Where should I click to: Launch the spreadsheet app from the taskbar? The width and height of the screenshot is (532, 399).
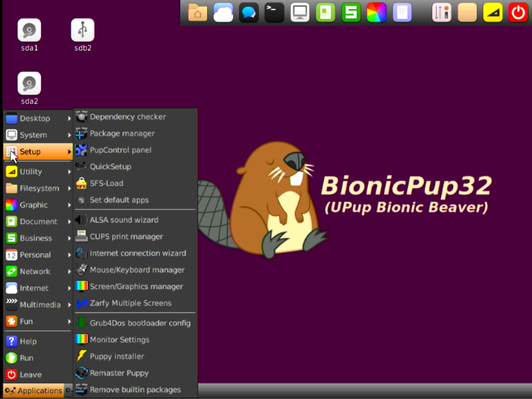tap(351, 12)
